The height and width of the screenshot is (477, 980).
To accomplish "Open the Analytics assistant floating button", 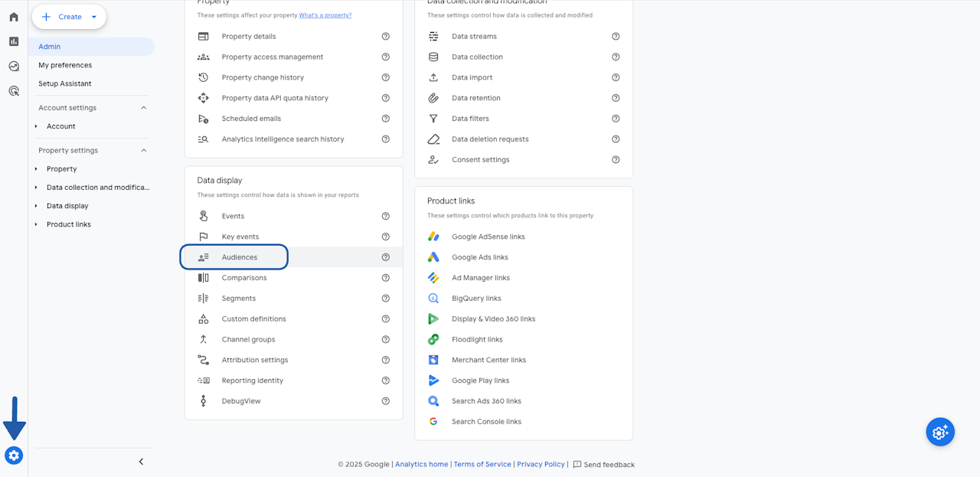I will pyautogui.click(x=940, y=432).
